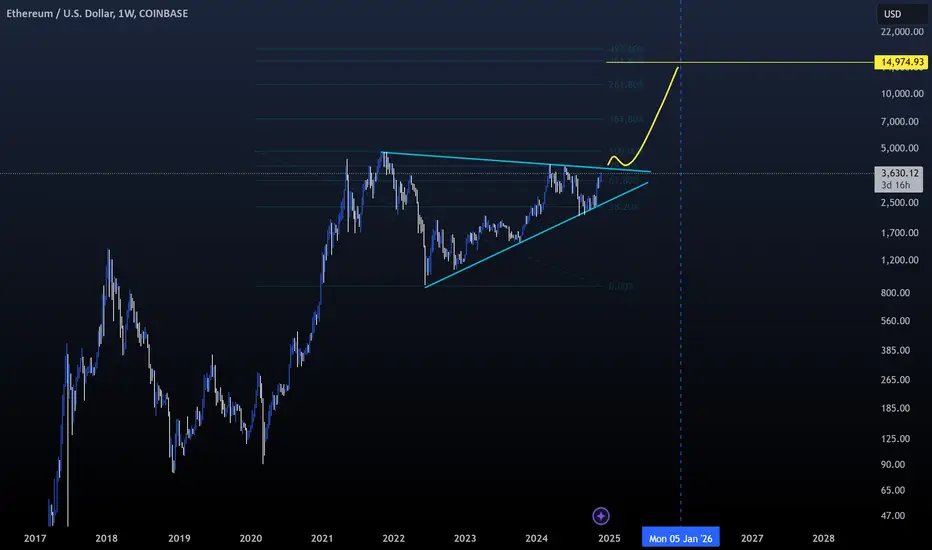Click the 90.00 price axis value
This screenshot has width=932, height=550.
click(x=893, y=464)
